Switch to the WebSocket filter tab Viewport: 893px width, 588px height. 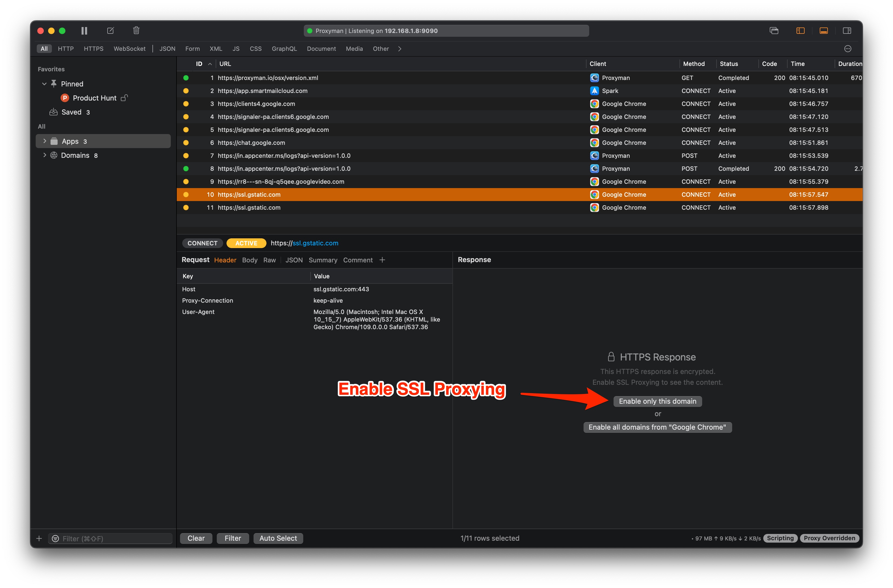(x=129, y=49)
